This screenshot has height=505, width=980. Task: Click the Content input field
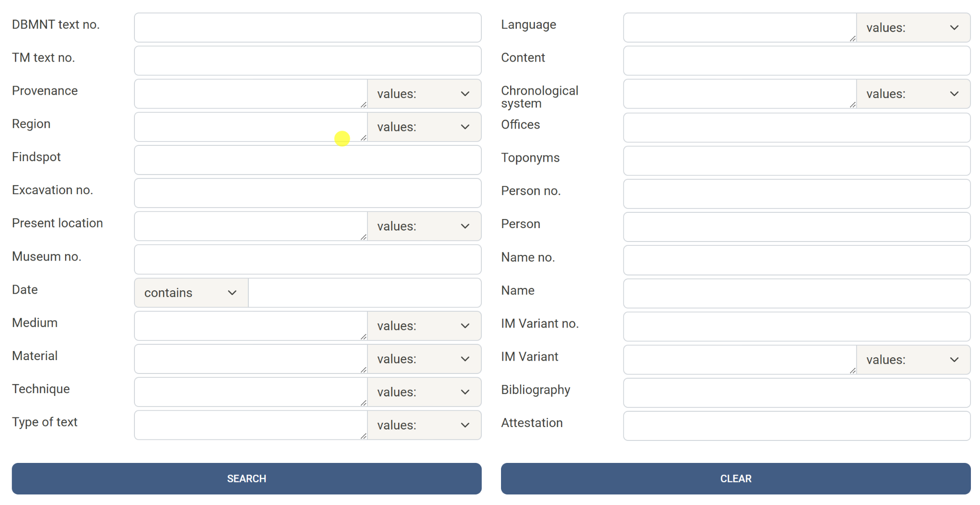click(796, 61)
